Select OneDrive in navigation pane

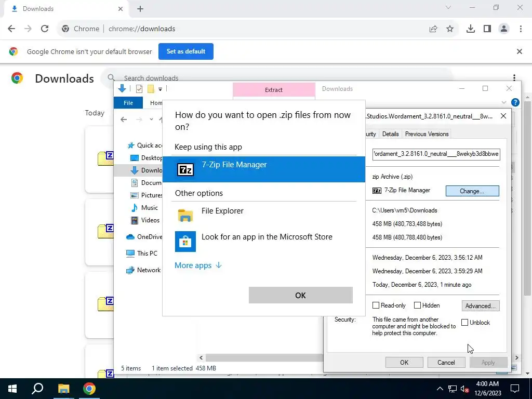[x=144, y=237]
